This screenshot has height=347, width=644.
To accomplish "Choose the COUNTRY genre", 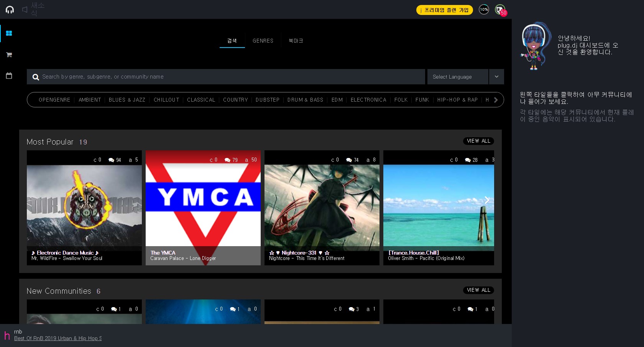I will (235, 100).
